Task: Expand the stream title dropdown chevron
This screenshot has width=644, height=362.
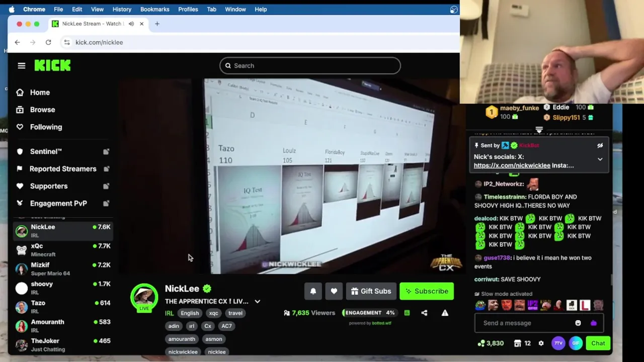Action: coord(257,302)
